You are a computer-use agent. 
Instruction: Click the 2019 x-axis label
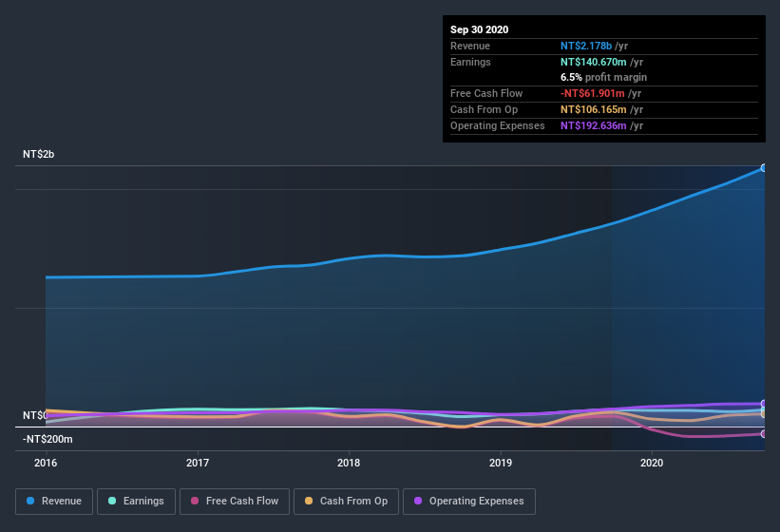click(501, 463)
